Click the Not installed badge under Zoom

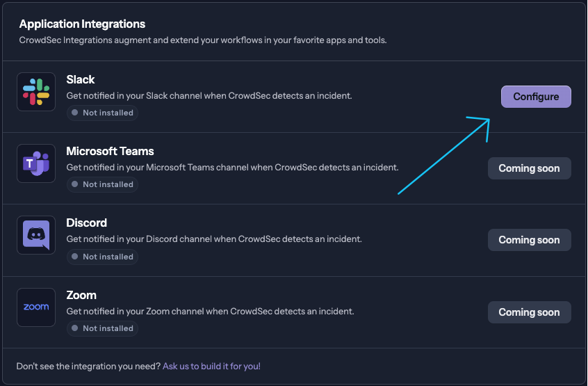tap(102, 328)
